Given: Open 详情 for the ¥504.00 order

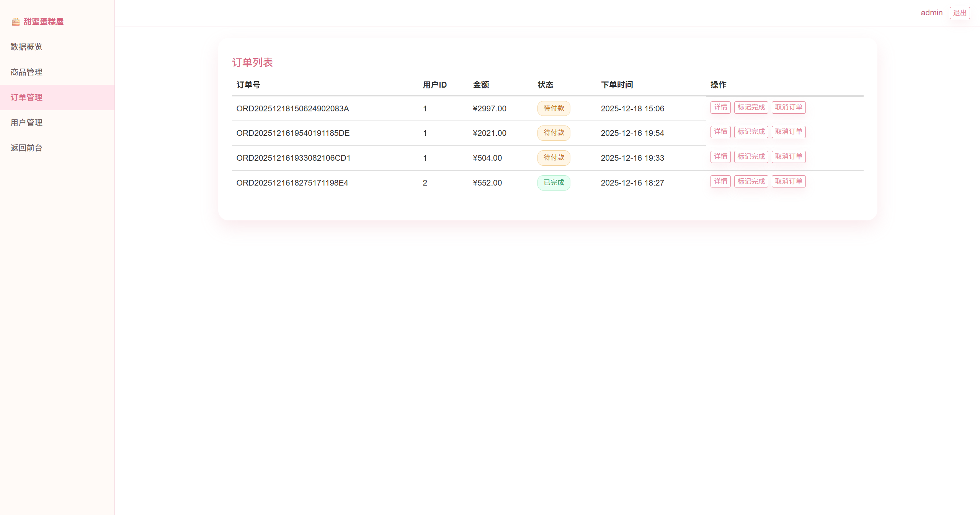Looking at the screenshot, I should 720,156.
